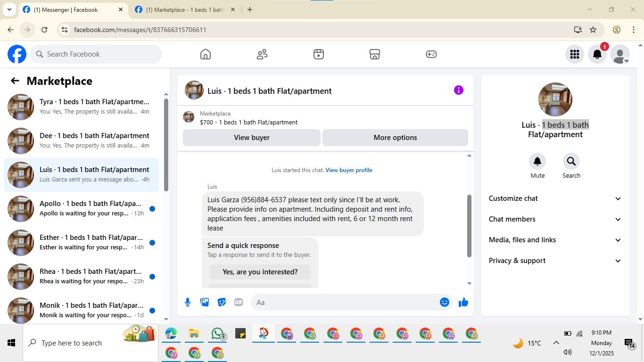Select Luis's conversation in the list
Image resolution: width=644 pixels, height=362 pixels.
coord(81,175)
